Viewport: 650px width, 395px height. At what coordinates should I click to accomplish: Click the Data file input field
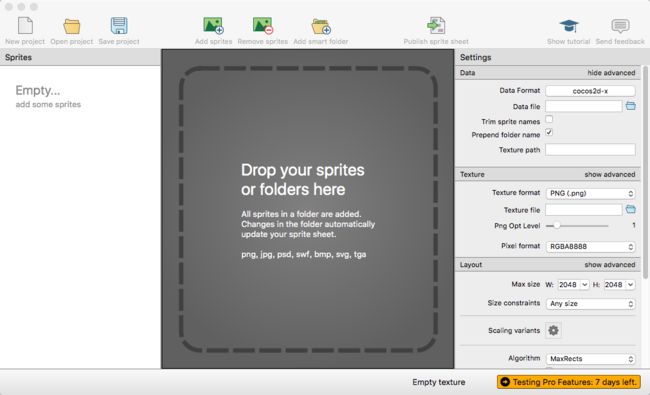point(584,106)
